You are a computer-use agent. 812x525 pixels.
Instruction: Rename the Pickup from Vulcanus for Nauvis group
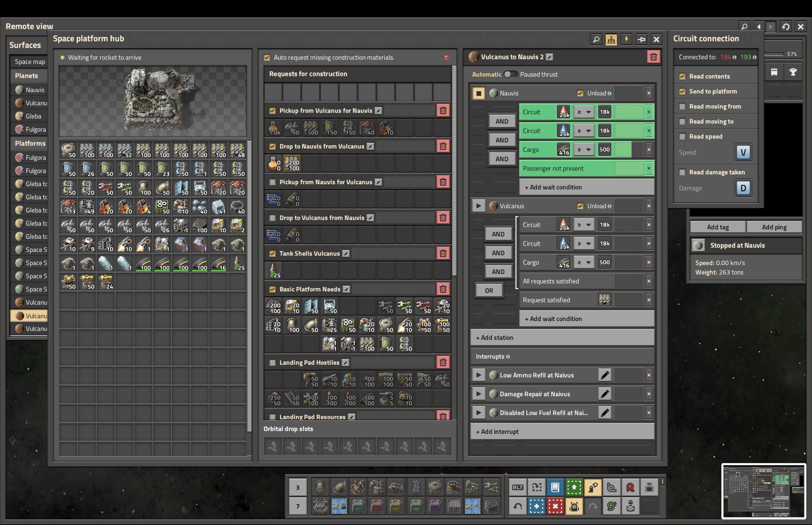(x=378, y=110)
